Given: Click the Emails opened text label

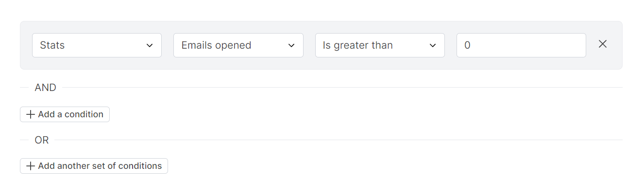Looking at the screenshot, I should tap(216, 45).
